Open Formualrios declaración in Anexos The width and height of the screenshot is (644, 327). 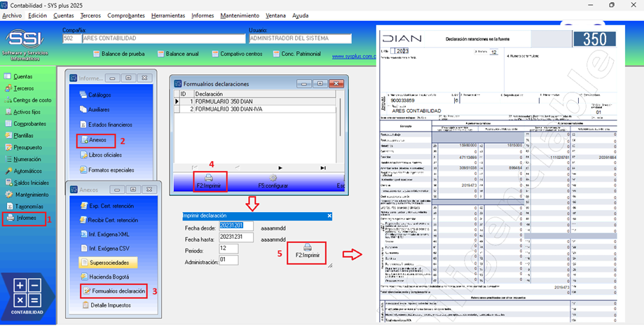(x=114, y=291)
